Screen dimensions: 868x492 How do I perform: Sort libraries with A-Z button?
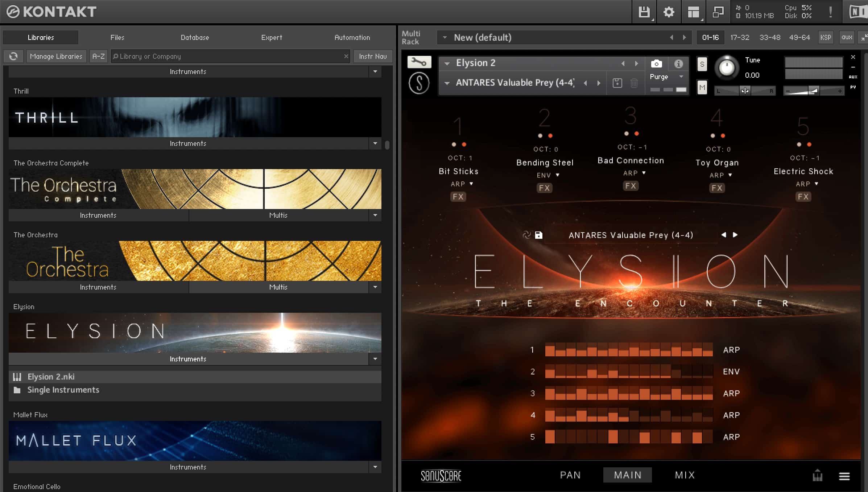click(98, 56)
